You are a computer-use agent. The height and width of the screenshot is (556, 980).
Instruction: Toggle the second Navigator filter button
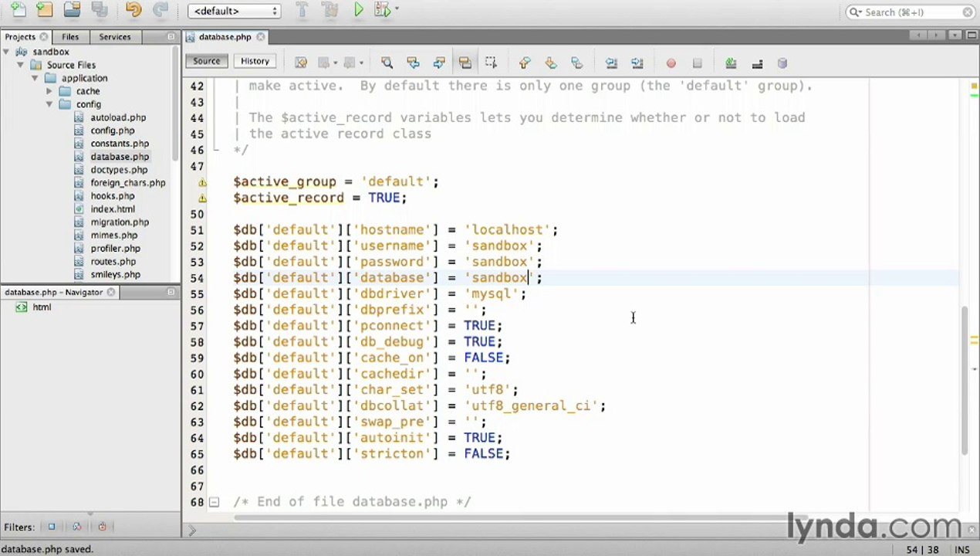pos(76,527)
